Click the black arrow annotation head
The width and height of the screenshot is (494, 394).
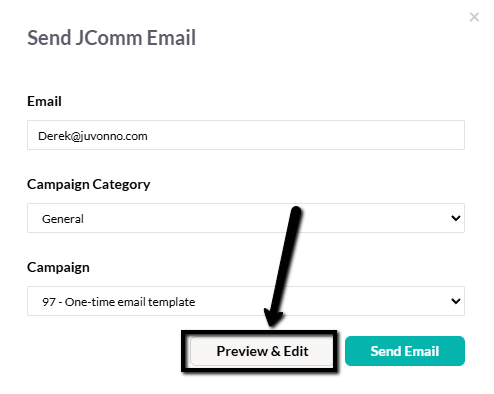click(273, 318)
